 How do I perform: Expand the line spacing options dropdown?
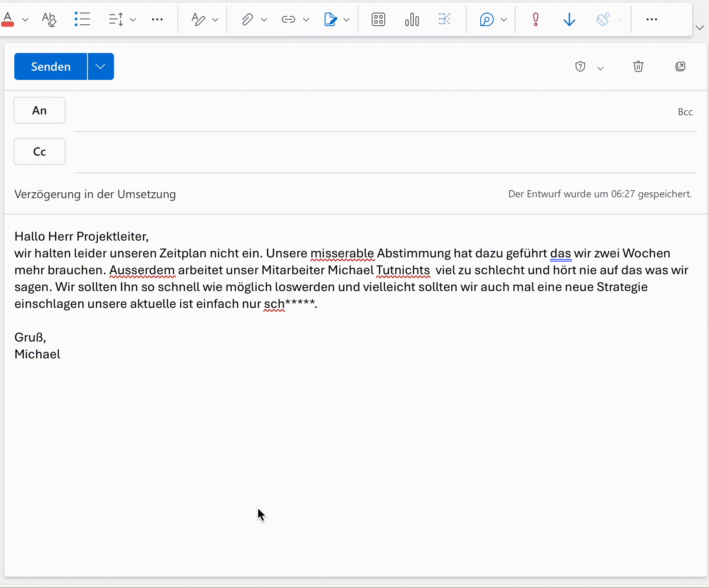[x=134, y=19]
